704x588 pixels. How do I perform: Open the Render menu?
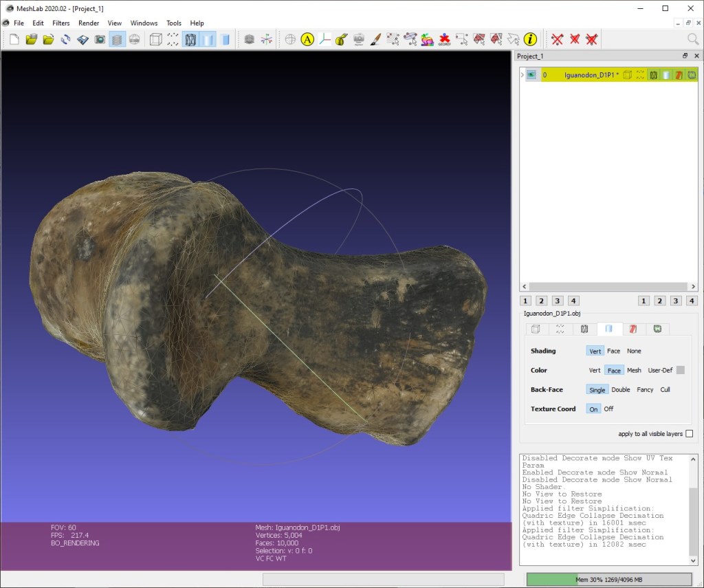[89, 23]
